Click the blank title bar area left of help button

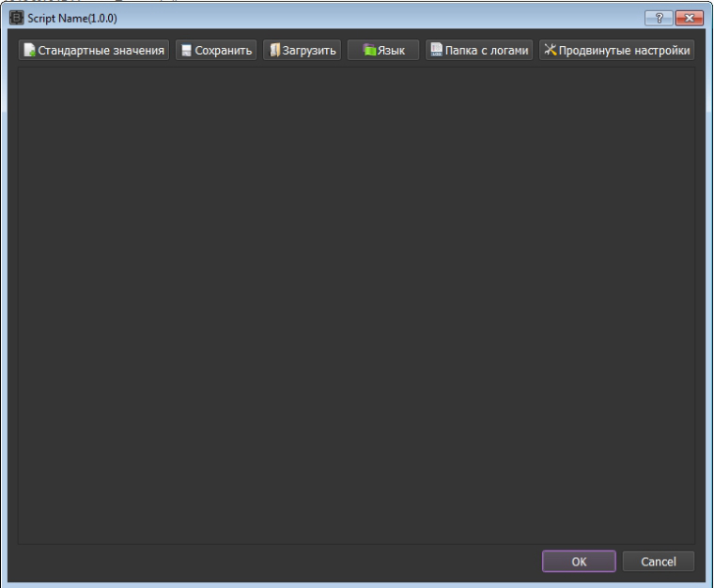pos(376,19)
